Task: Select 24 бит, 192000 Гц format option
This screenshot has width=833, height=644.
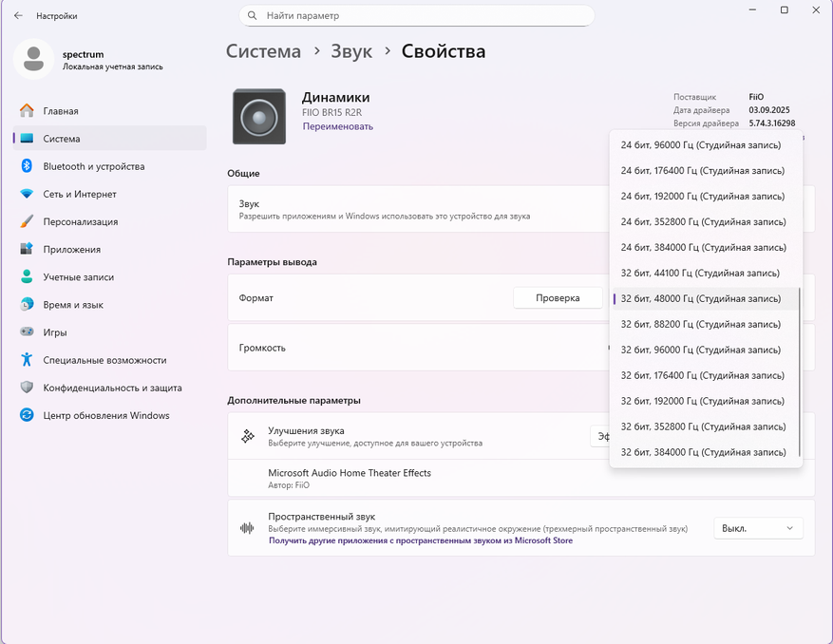Action: tap(703, 197)
